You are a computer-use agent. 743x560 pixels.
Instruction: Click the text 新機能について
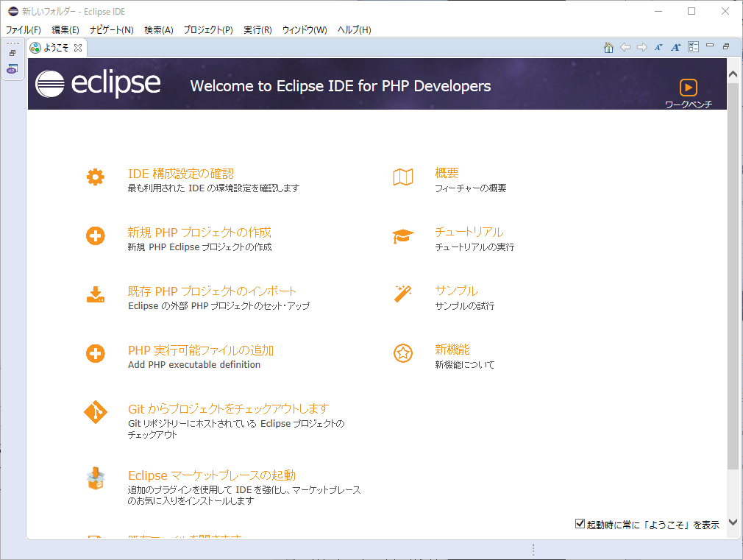coord(465,365)
